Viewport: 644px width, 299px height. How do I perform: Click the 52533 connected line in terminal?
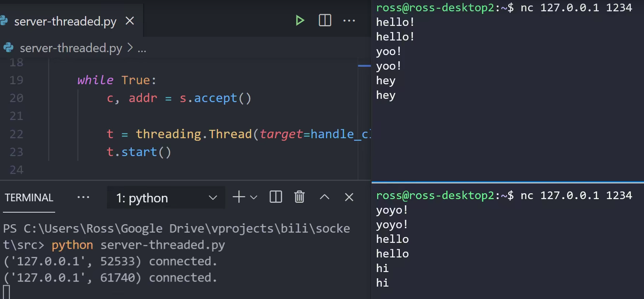(110, 261)
